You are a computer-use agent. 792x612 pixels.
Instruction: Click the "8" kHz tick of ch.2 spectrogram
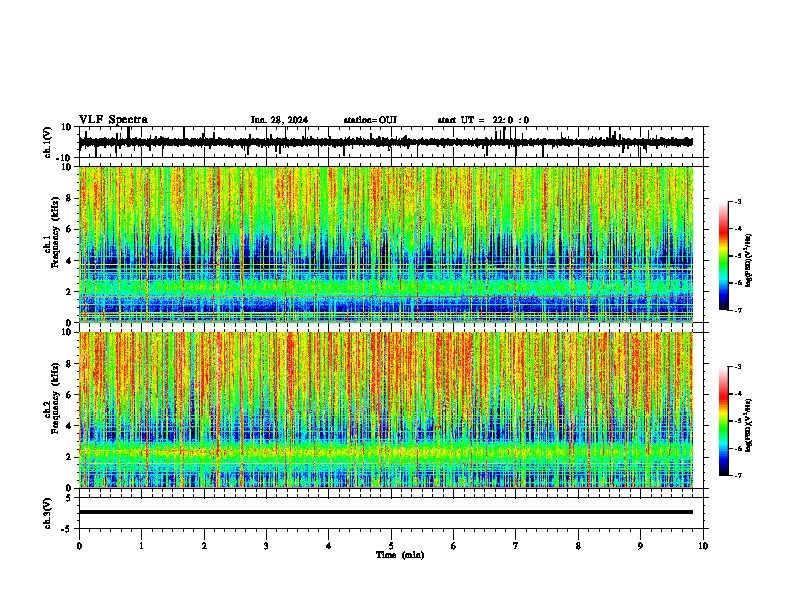(x=69, y=364)
